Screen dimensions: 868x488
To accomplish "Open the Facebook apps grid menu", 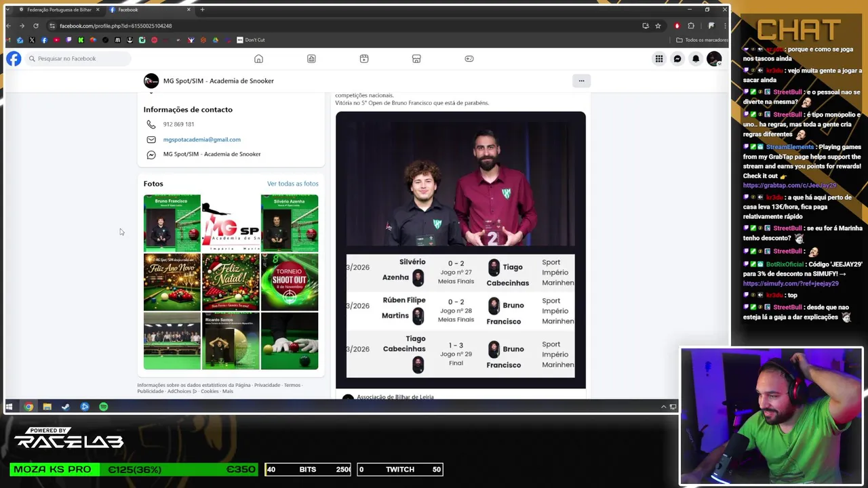I will (x=659, y=59).
